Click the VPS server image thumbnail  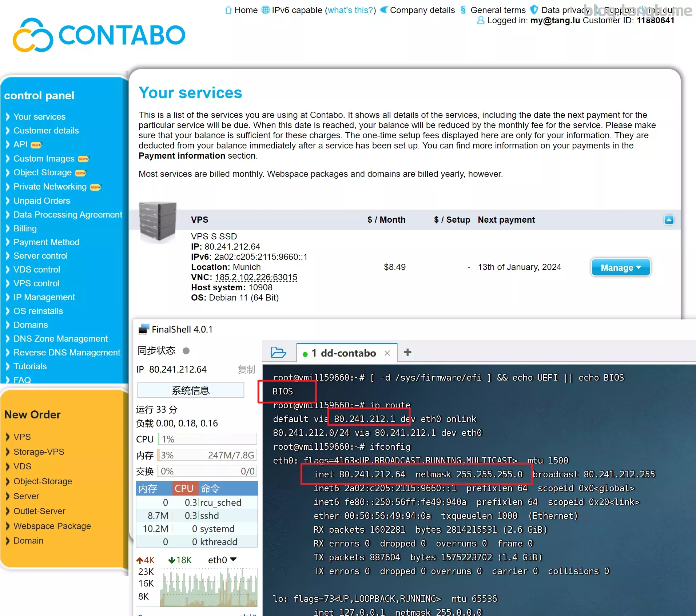[x=158, y=222]
